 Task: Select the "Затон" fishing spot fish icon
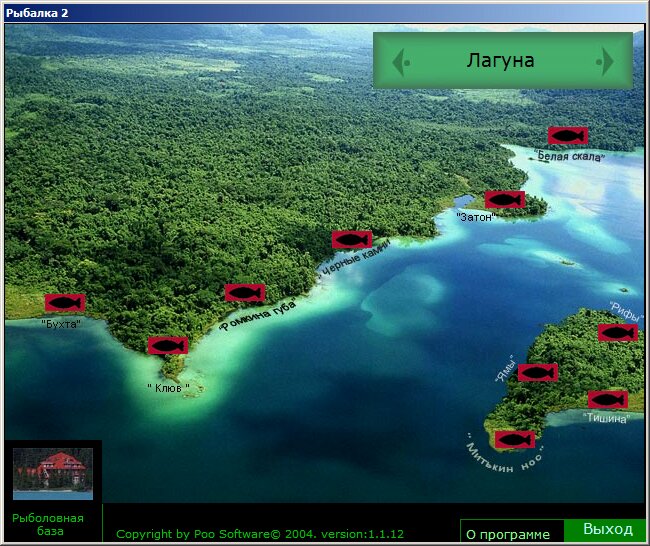point(505,199)
